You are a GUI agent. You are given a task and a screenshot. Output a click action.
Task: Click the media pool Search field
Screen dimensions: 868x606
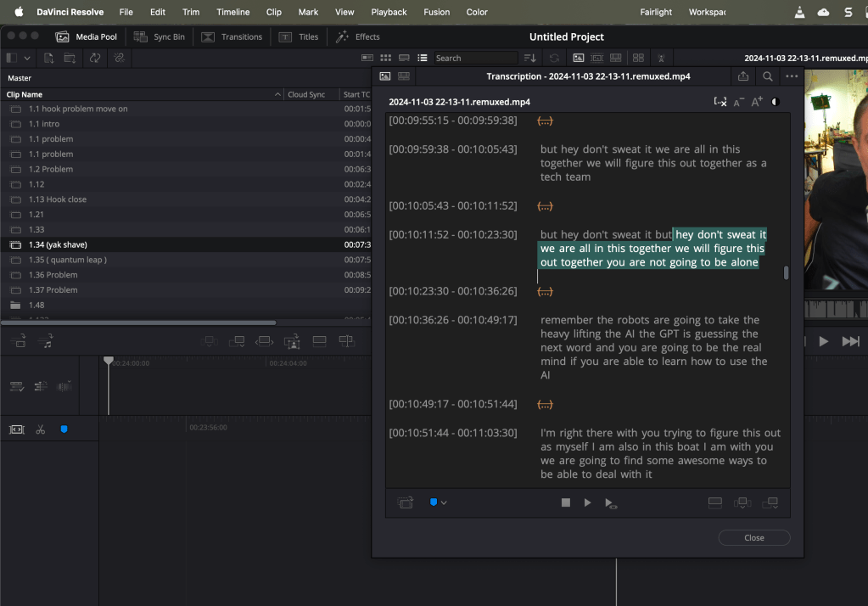[475, 58]
